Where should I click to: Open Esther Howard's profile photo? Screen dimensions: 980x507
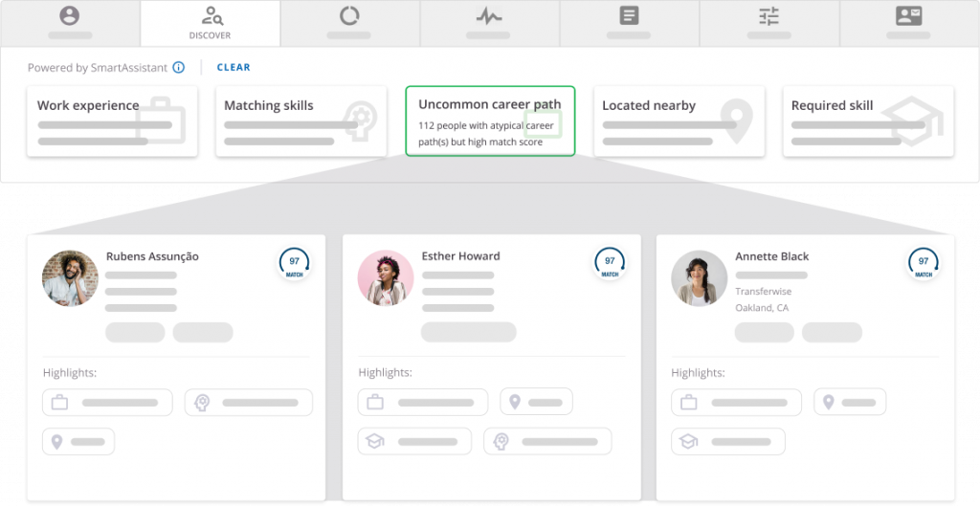pyautogui.click(x=386, y=278)
